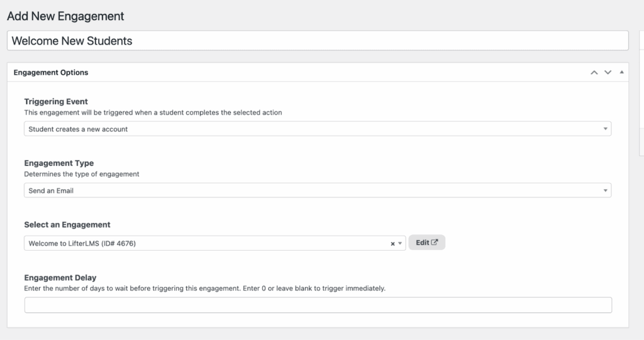Edit the Welcome New Students title field
The width and height of the screenshot is (644, 340).
pyautogui.click(x=318, y=41)
